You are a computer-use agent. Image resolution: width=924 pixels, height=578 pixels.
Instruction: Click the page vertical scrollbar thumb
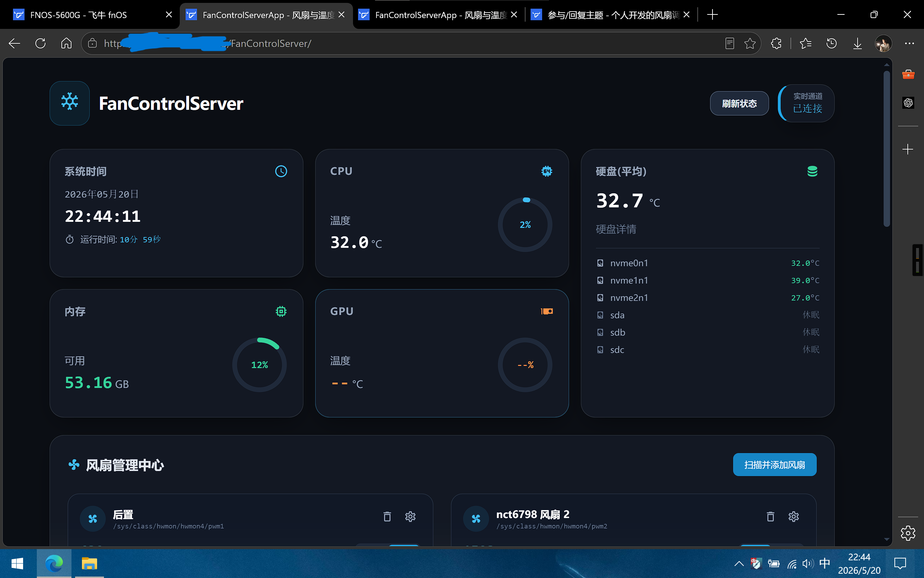point(886,148)
